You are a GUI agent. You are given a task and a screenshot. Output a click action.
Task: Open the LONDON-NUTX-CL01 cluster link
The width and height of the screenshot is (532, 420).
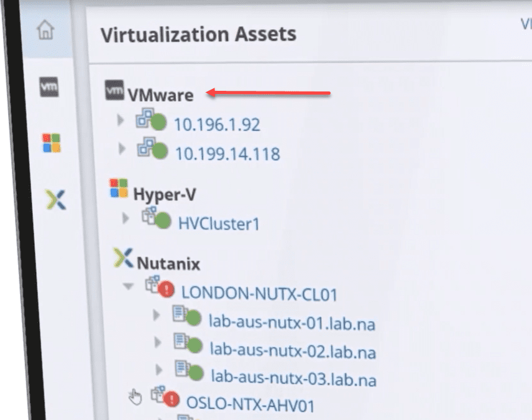click(x=260, y=294)
